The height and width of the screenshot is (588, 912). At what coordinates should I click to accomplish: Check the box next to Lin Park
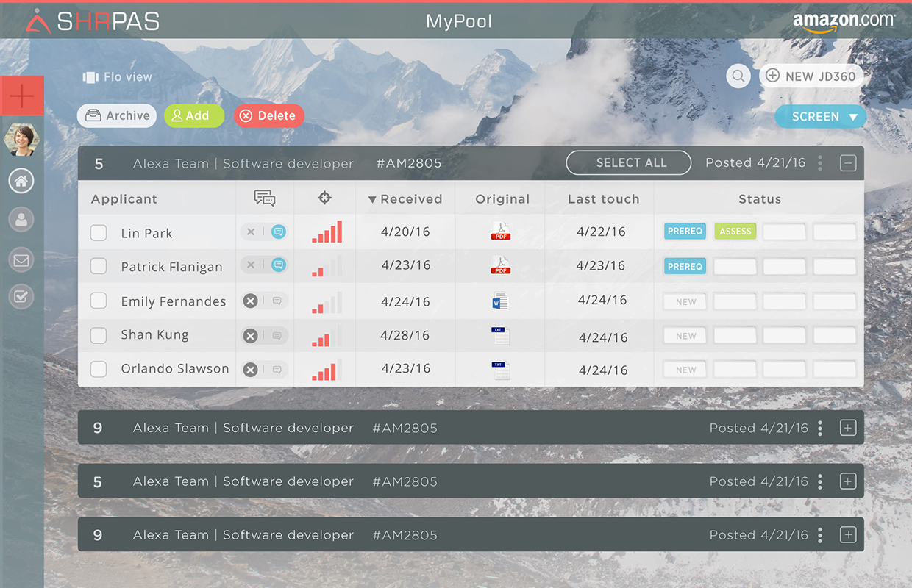(x=99, y=233)
